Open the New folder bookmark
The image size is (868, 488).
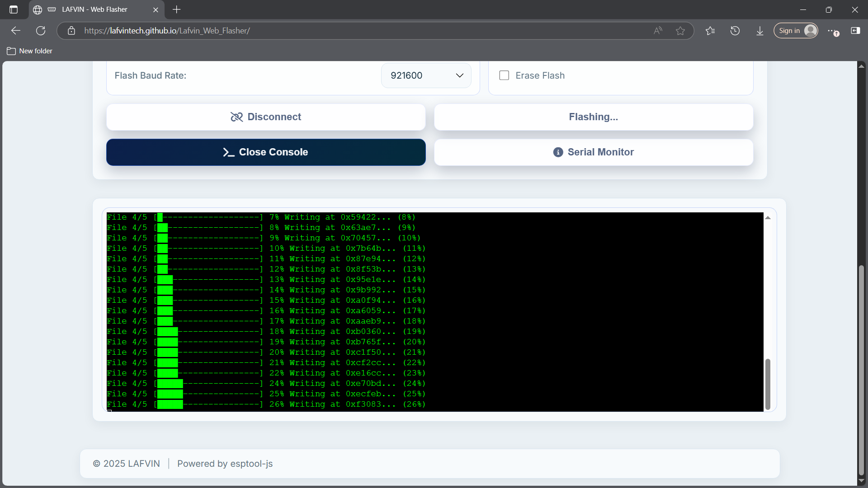(30, 51)
